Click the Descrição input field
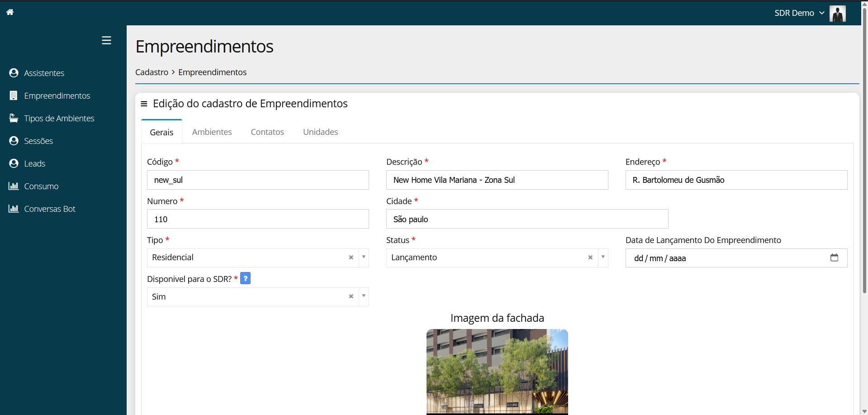This screenshot has width=868, height=415. coord(497,180)
